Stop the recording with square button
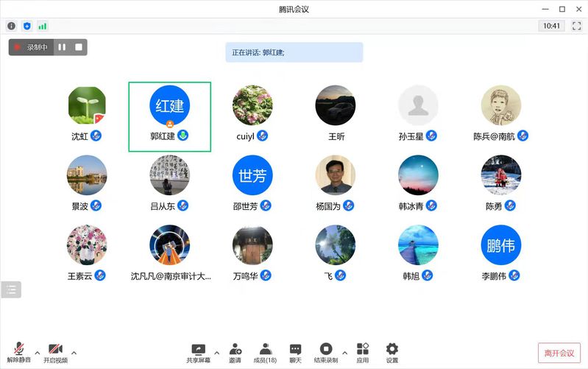 pyautogui.click(x=79, y=47)
